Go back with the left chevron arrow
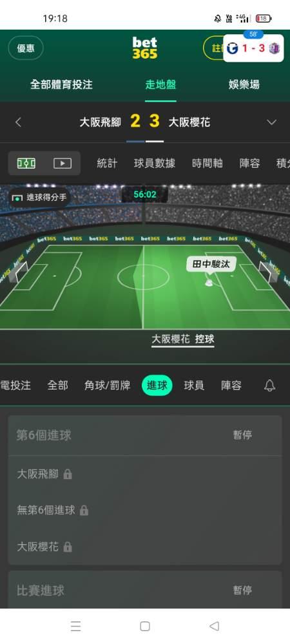Image resolution: width=290 pixels, height=644 pixels. (x=18, y=122)
